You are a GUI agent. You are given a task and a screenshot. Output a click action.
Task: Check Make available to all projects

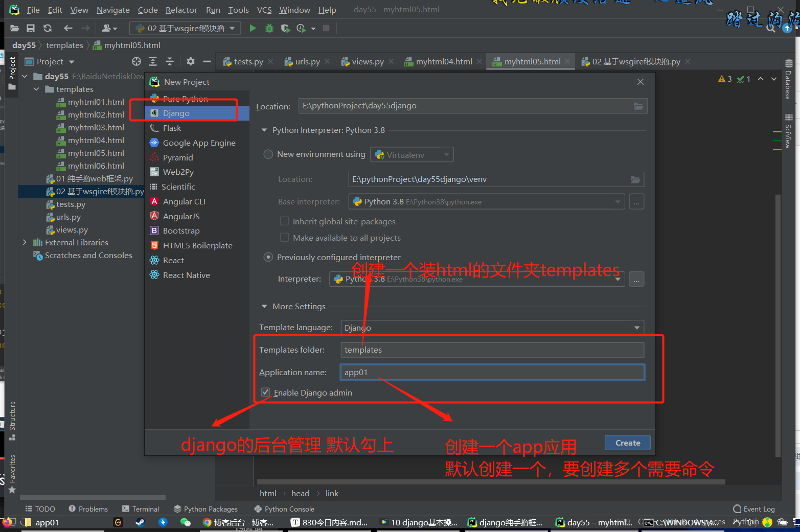[x=284, y=238]
